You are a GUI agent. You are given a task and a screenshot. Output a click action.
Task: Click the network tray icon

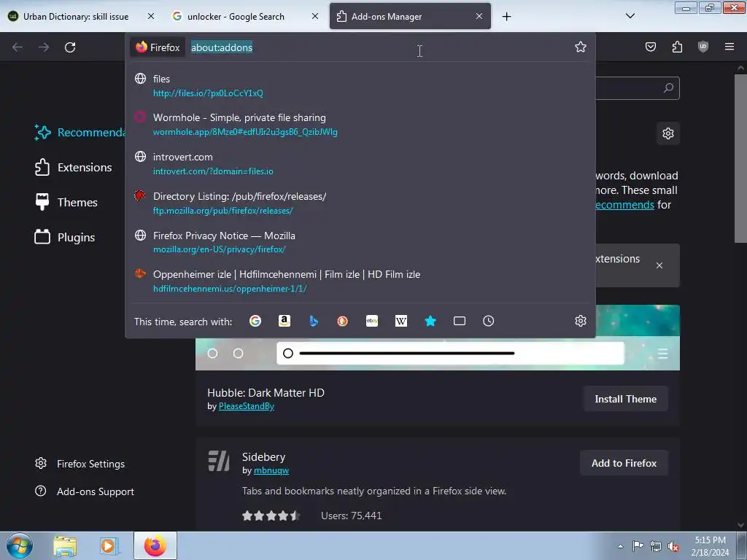(656, 546)
